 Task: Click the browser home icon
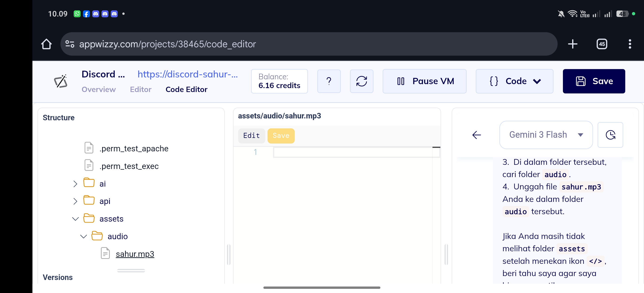click(46, 44)
